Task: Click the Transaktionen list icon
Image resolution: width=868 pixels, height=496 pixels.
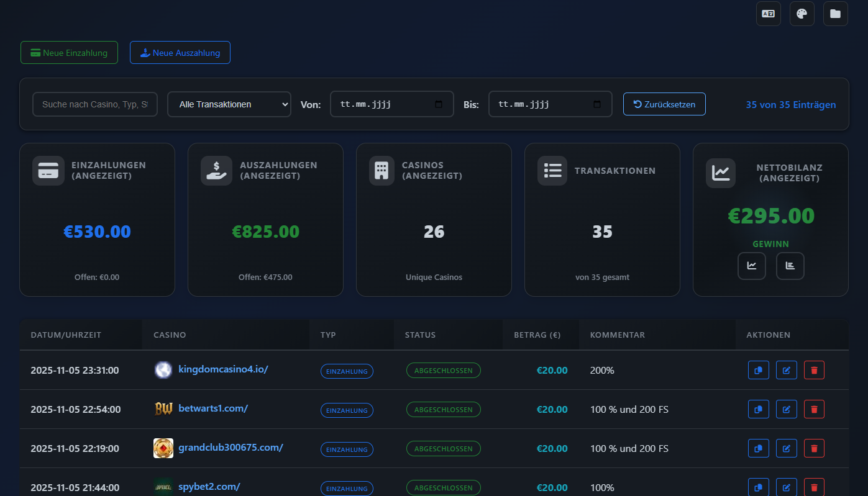Action: coord(552,171)
